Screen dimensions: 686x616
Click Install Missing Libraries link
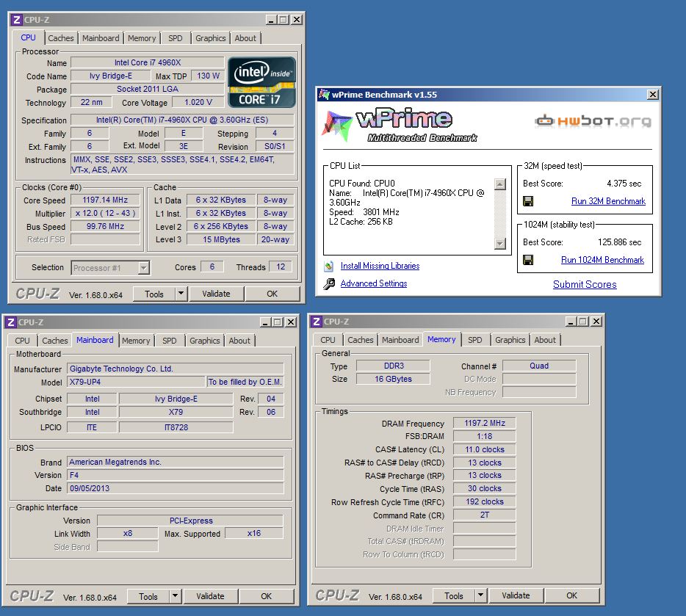pos(380,266)
